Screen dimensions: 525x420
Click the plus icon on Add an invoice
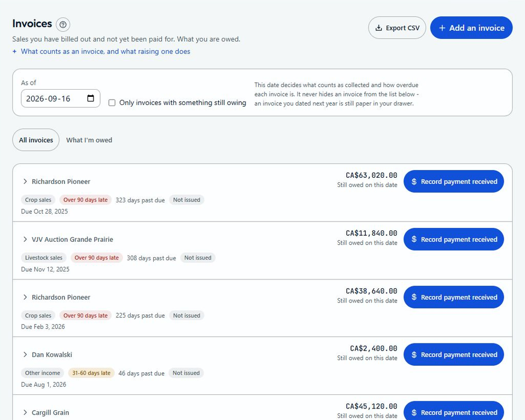442,28
